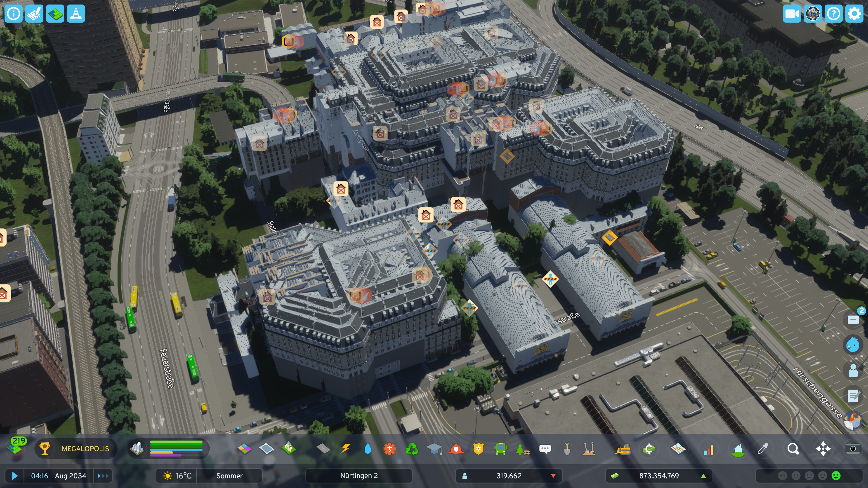Image resolution: width=868 pixels, height=488 pixels.
Task: Open the Electricity menu
Action: point(346,449)
